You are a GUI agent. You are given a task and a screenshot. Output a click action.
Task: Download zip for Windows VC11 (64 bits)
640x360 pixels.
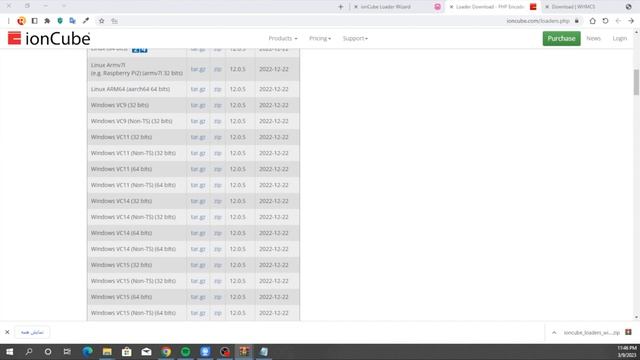pyautogui.click(x=218, y=169)
